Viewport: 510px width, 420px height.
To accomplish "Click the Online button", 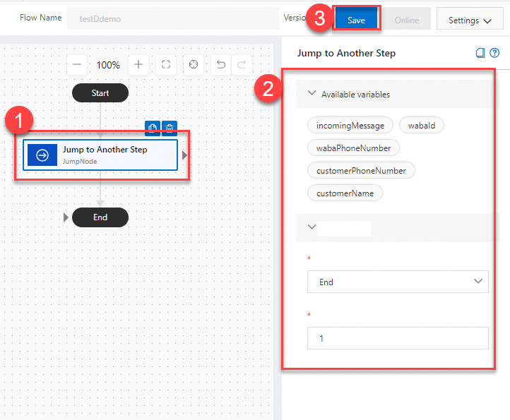I will 407,19.
